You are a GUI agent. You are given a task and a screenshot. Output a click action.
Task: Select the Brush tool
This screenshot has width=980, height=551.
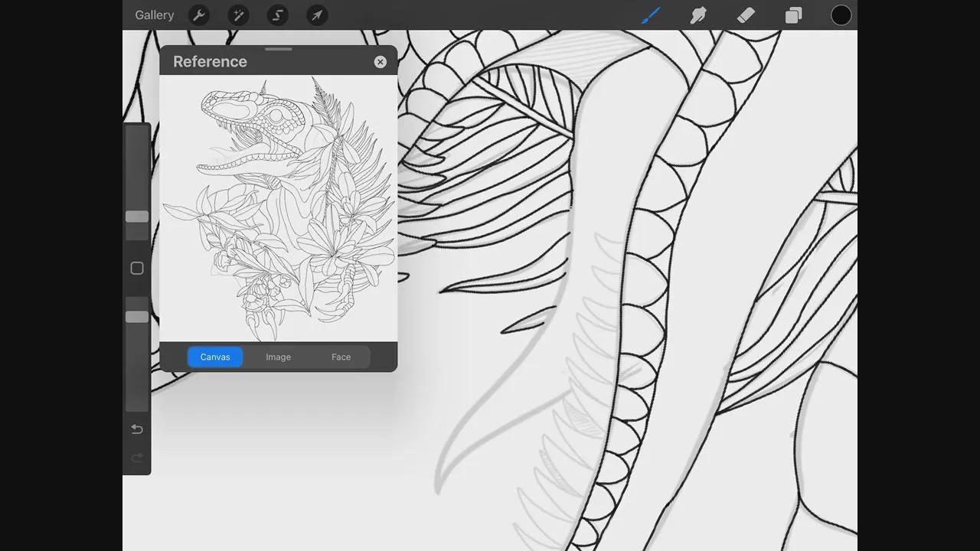coord(651,15)
